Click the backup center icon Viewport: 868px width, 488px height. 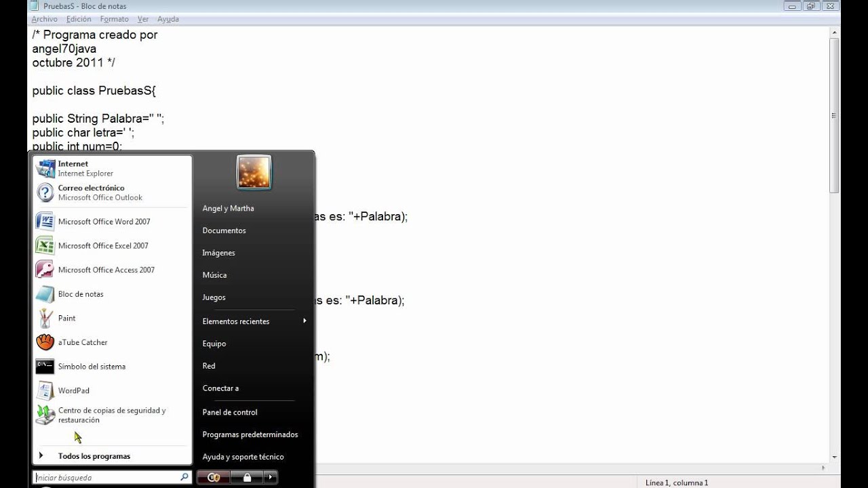pos(45,415)
